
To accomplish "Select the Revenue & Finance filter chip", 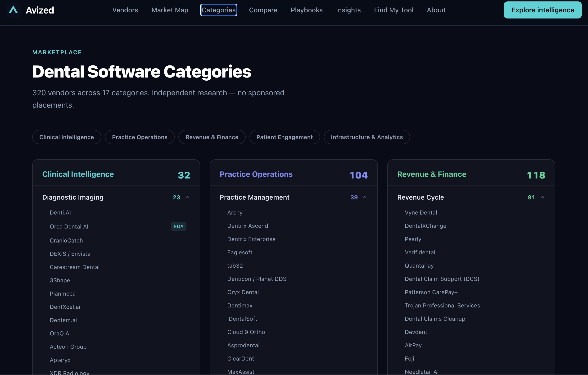I will click(212, 137).
